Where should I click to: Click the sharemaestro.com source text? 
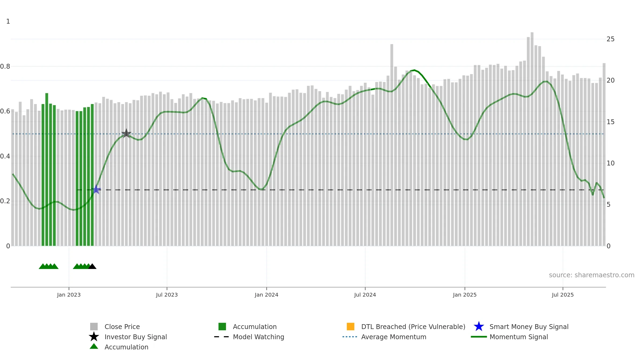point(591,275)
